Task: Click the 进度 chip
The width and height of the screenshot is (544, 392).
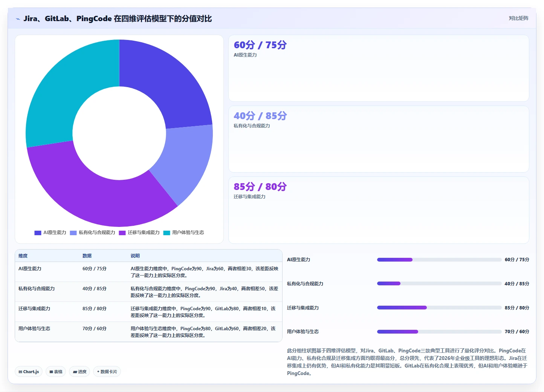Action: pyautogui.click(x=79, y=372)
